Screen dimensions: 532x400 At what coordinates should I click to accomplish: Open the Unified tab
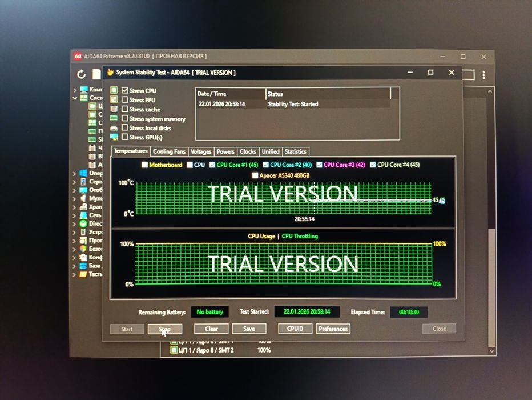coord(271,151)
